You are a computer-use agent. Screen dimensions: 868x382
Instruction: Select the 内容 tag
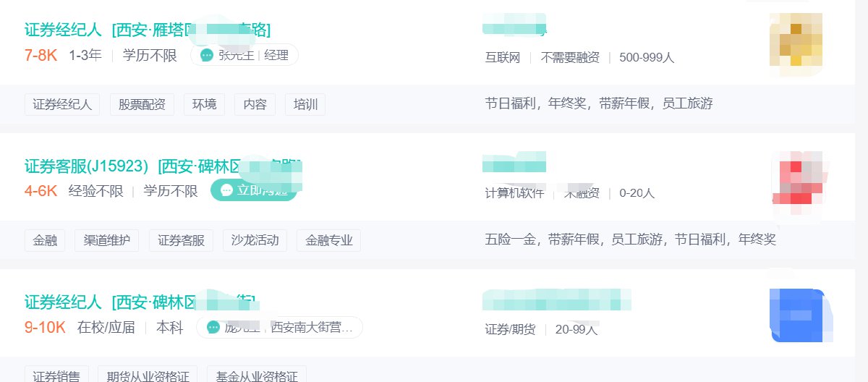(x=255, y=104)
